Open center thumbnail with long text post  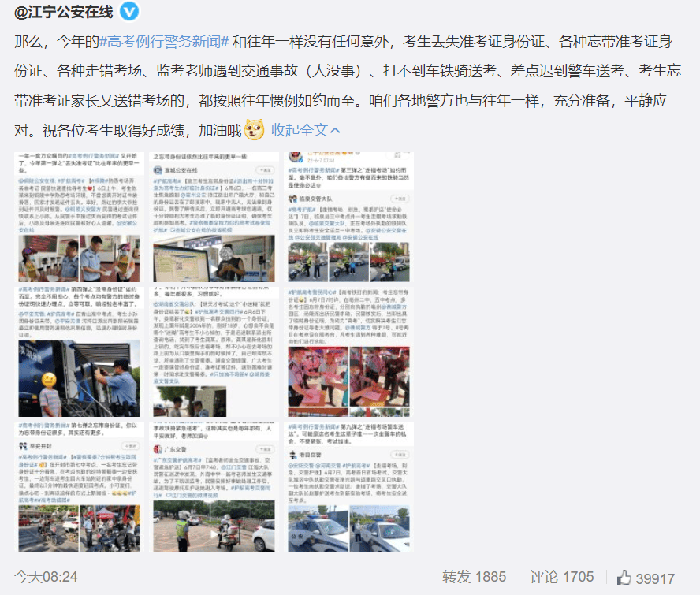(214, 351)
